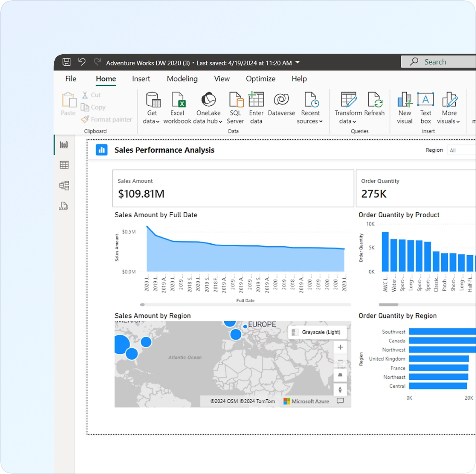Open the Get data button
The width and height of the screenshot is (476, 474).
point(152,108)
